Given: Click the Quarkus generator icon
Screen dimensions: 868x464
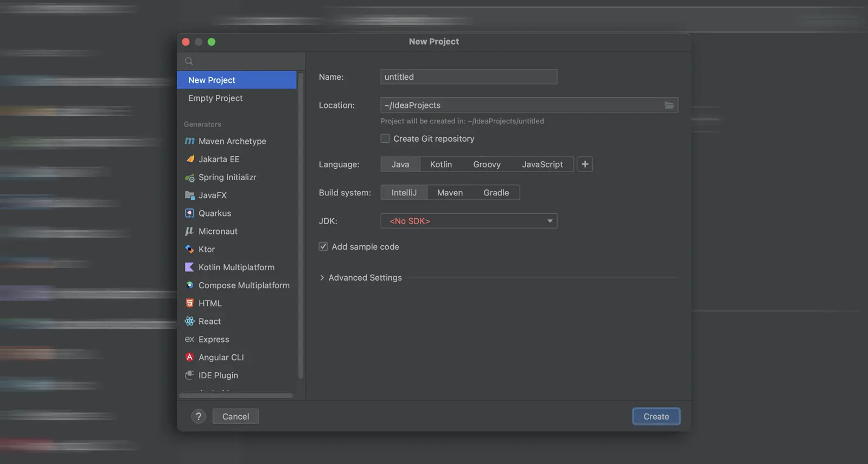Looking at the screenshot, I should [189, 213].
